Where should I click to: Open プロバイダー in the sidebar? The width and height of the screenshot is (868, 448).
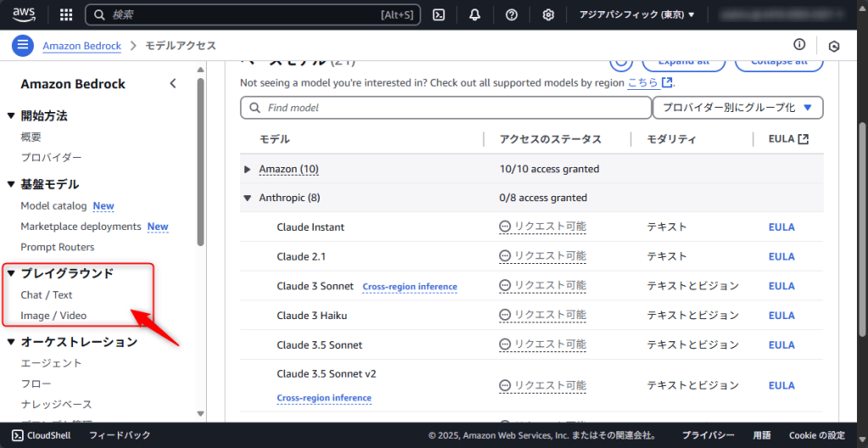click(51, 158)
